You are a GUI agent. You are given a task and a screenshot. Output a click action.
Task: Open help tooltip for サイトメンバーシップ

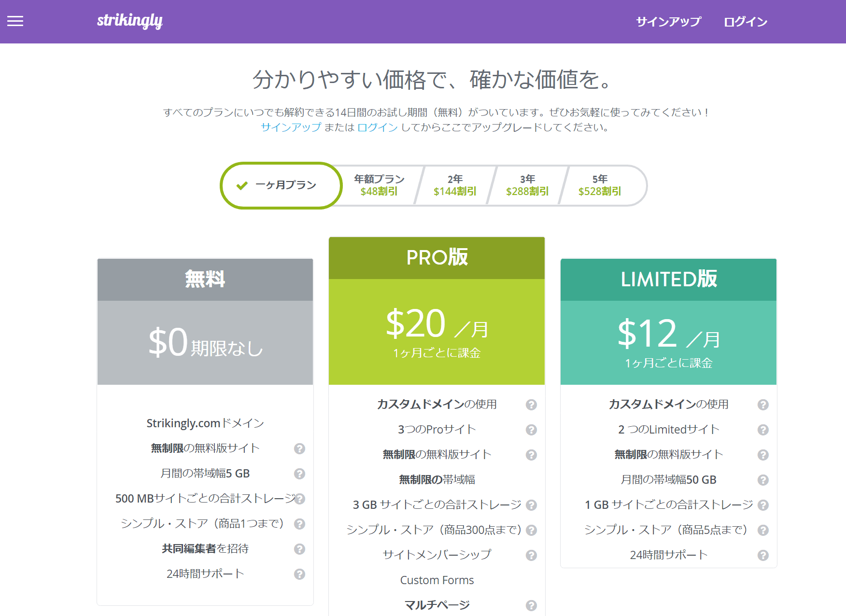[x=531, y=555]
